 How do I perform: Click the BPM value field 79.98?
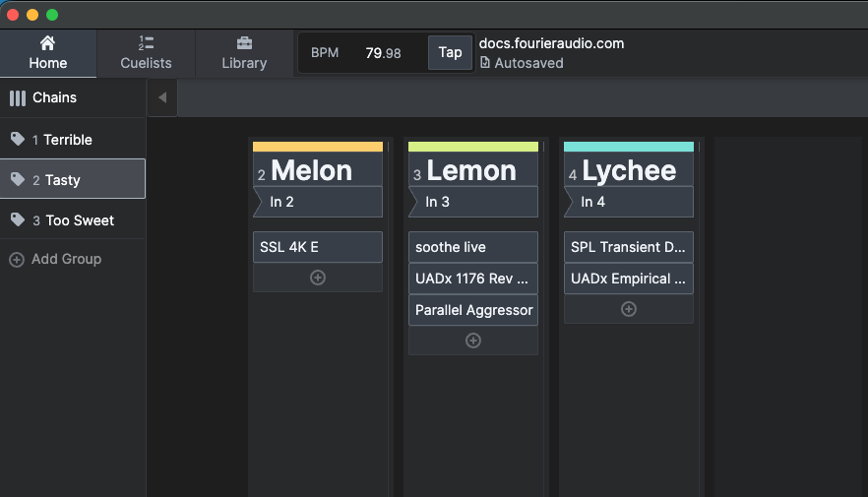coord(383,53)
